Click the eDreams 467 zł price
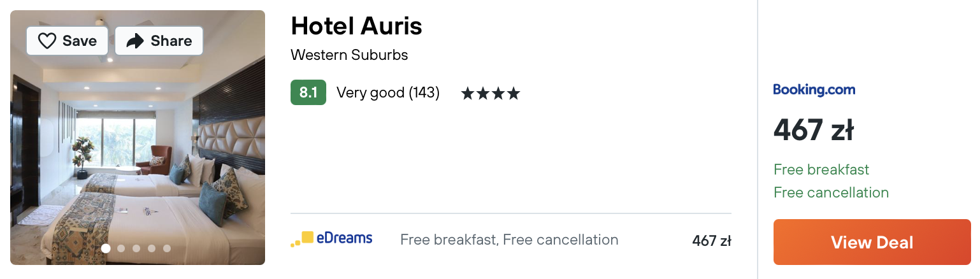This screenshot has height=279, width=980. coord(711,241)
